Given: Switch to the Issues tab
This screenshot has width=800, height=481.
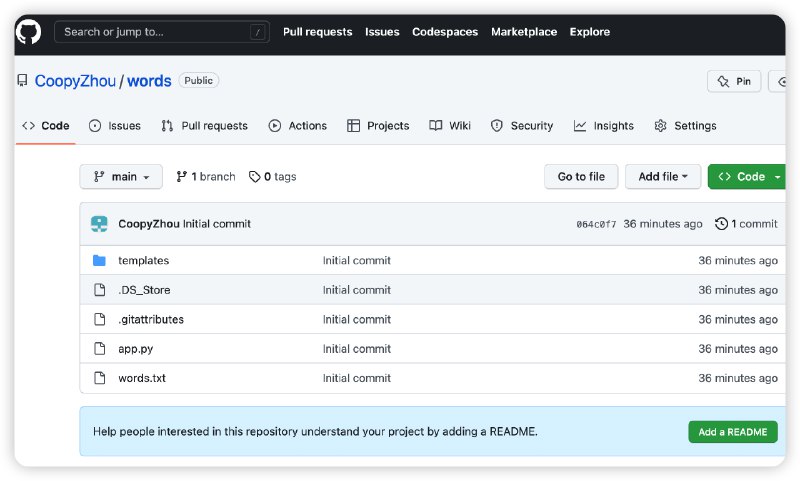Looking at the screenshot, I should pyautogui.click(x=115, y=126).
